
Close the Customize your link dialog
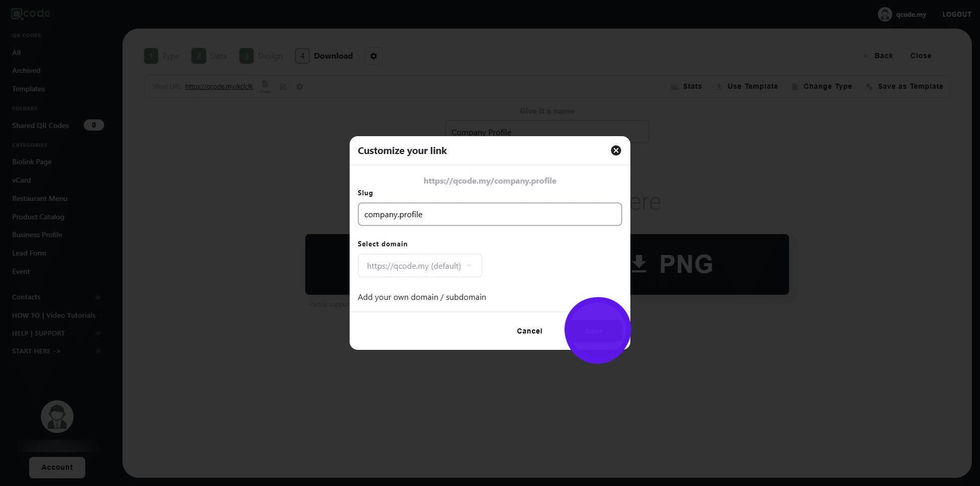click(616, 150)
